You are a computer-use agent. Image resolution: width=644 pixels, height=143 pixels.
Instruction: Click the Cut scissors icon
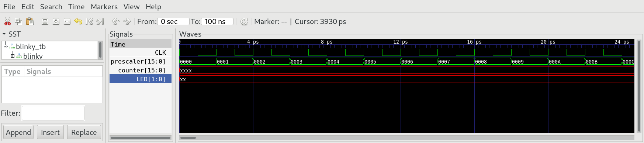[x=7, y=21]
